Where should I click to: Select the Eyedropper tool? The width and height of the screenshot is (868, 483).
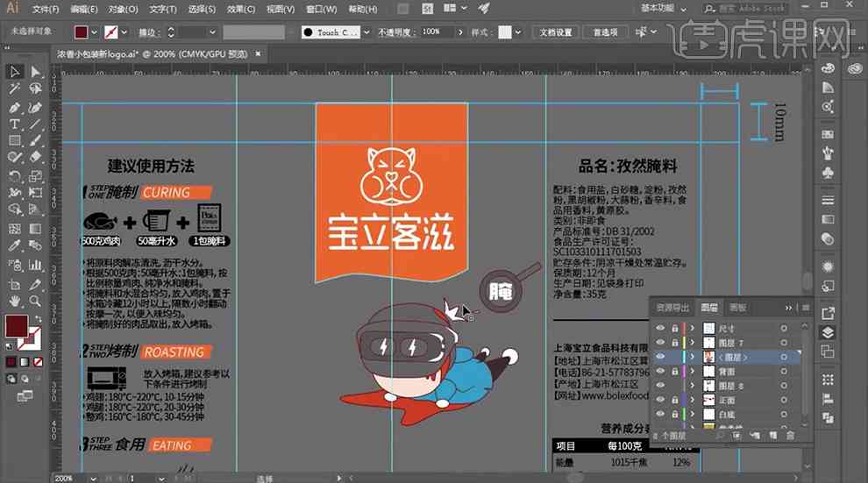point(14,245)
